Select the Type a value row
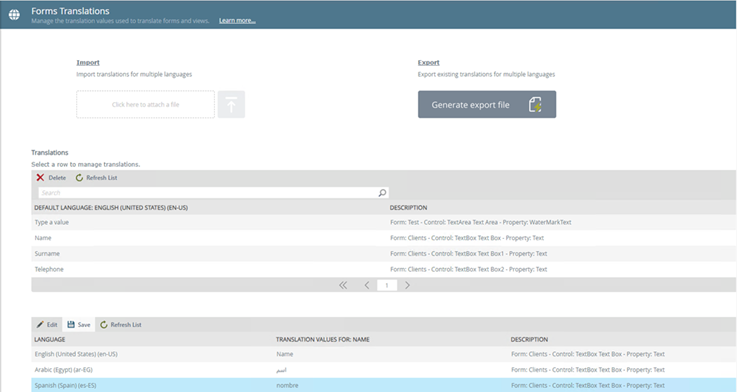Viewport: 737px width, 392px height. click(x=384, y=222)
